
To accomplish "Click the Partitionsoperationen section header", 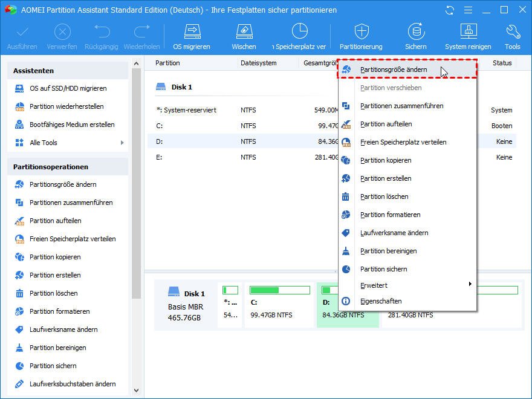I will [x=68, y=167].
